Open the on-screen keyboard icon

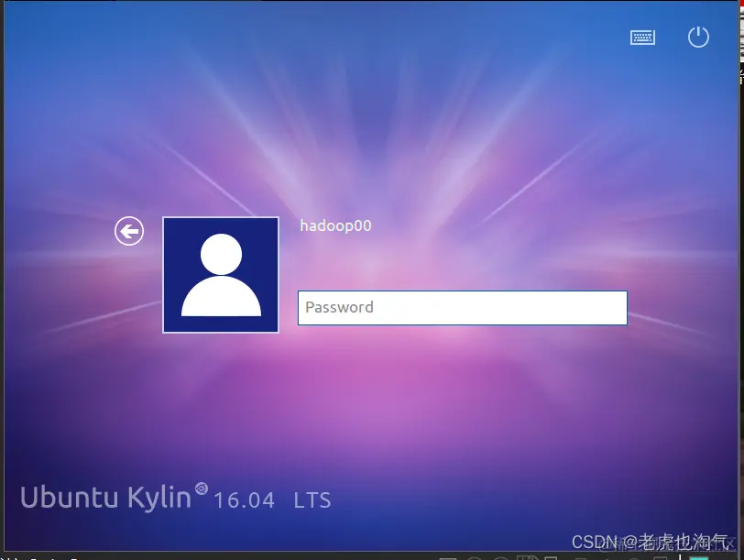pyautogui.click(x=642, y=38)
